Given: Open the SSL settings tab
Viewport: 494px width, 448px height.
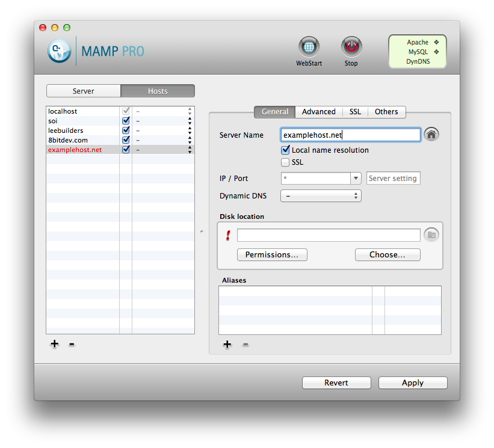Looking at the screenshot, I should (x=355, y=112).
